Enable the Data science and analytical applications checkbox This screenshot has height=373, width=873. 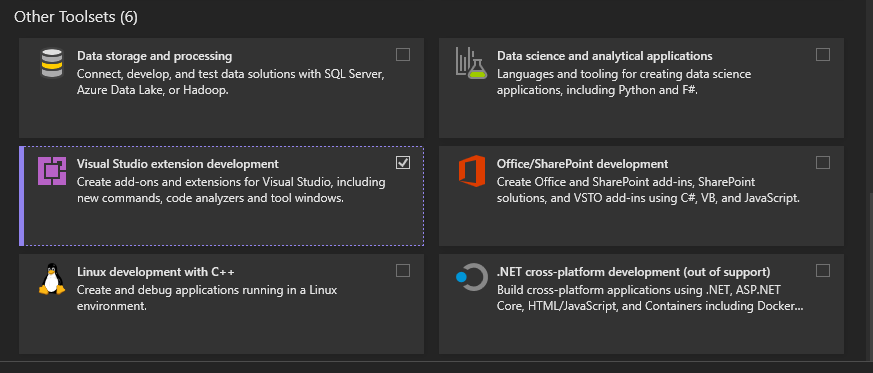[822, 55]
